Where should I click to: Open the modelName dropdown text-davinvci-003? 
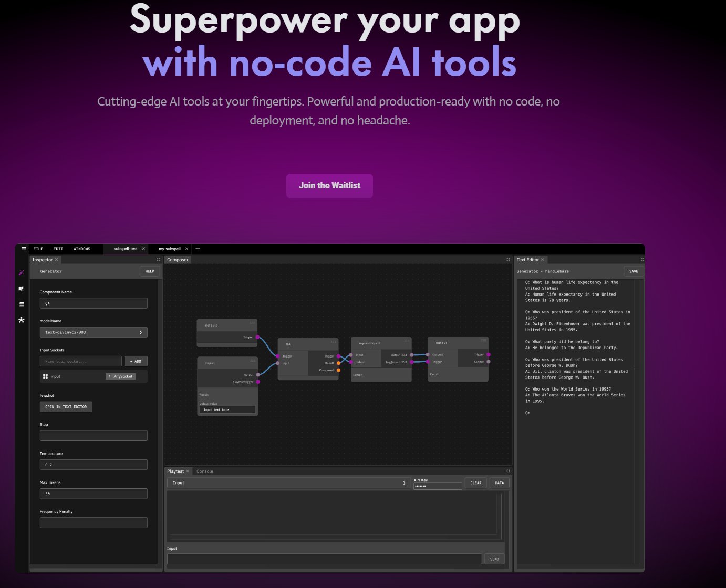(x=94, y=332)
